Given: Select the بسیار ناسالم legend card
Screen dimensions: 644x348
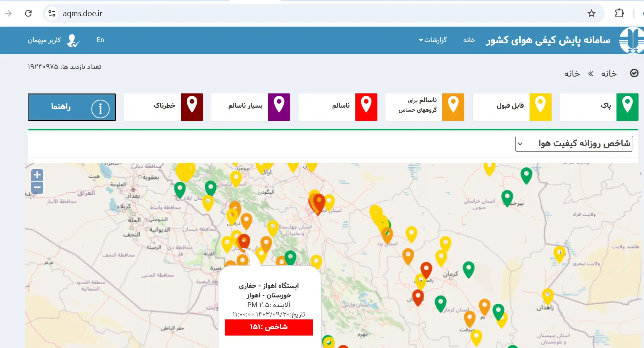Looking at the screenshot, I should [250, 107].
